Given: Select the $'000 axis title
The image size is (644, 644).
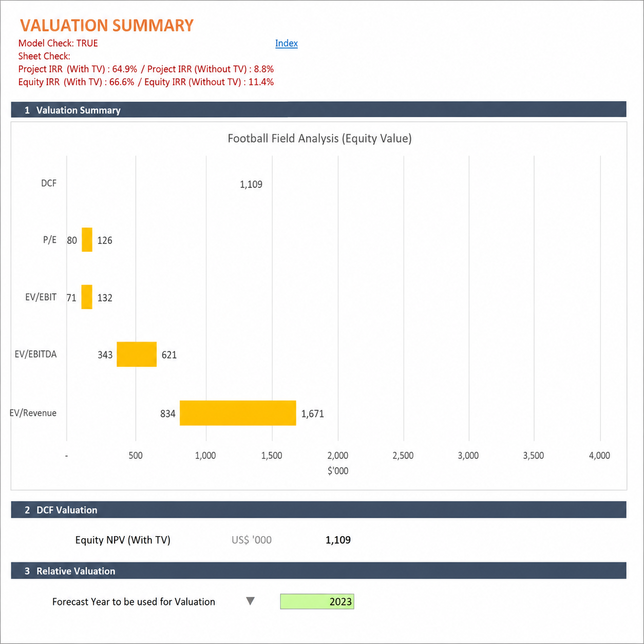Looking at the screenshot, I should (338, 471).
